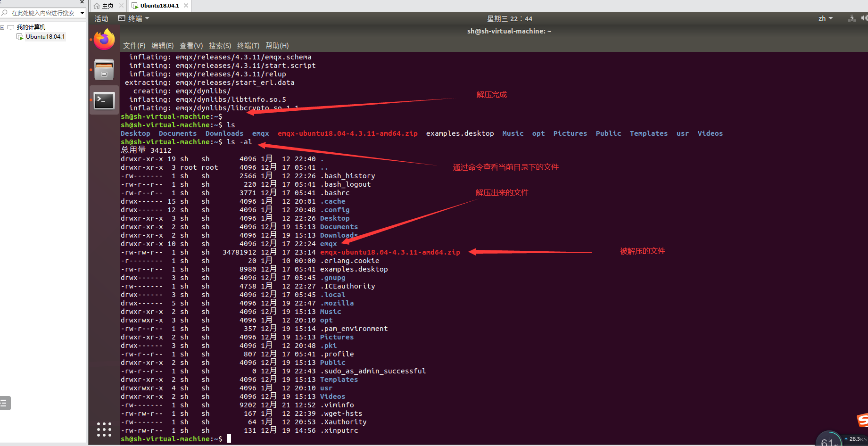Image resolution: width=868 pixels, height=446 pixels.
Task: Close the 主页 tab
Action: [x=121, y=6]
